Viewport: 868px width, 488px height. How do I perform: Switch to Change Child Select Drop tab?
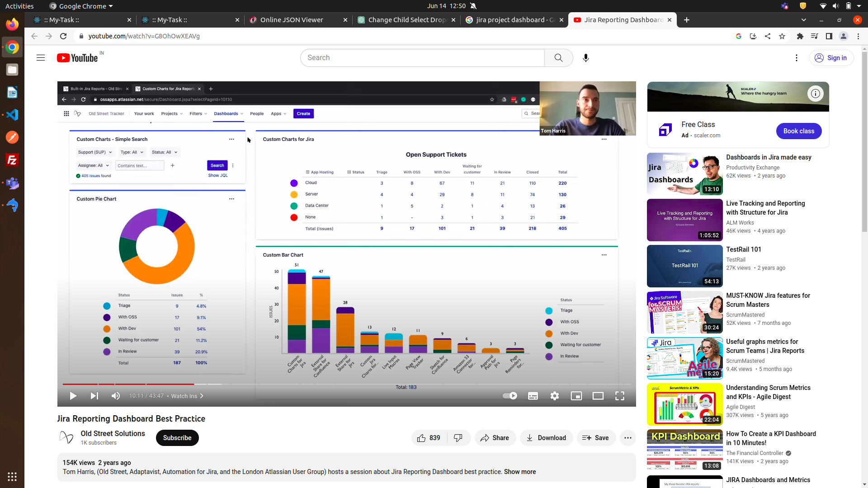(407, 20)
